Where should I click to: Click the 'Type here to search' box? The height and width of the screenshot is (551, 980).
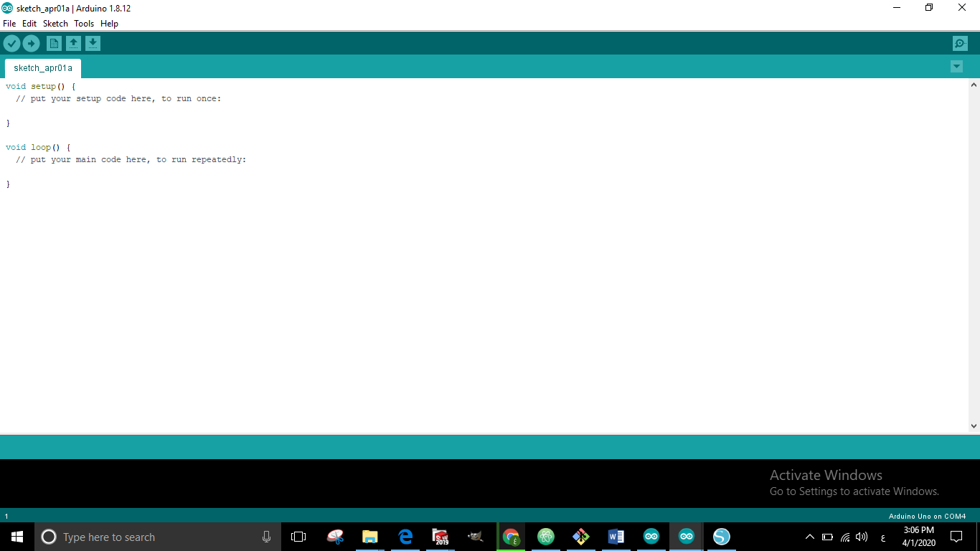click(158, 537)
